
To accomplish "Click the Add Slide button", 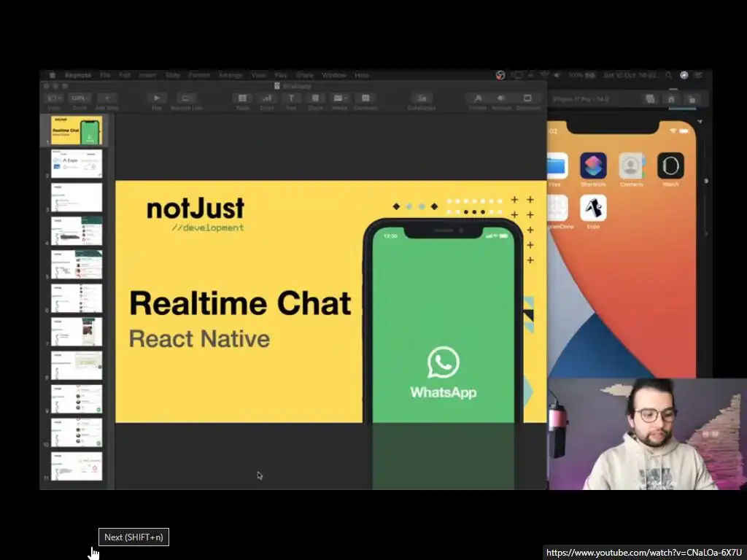I will pyautogui.click(x=107, y=98).
